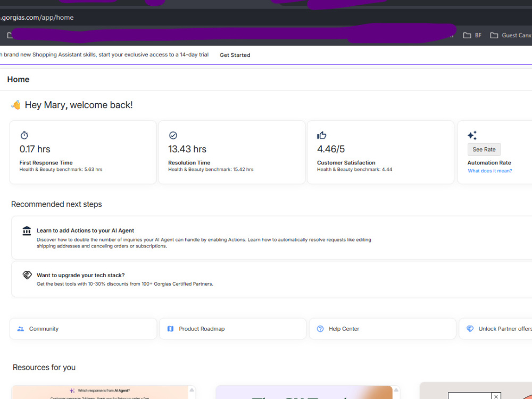532x399 pixels.
Task: Open Learn to add Actions to your AI Agent
Action: (271, 237)
